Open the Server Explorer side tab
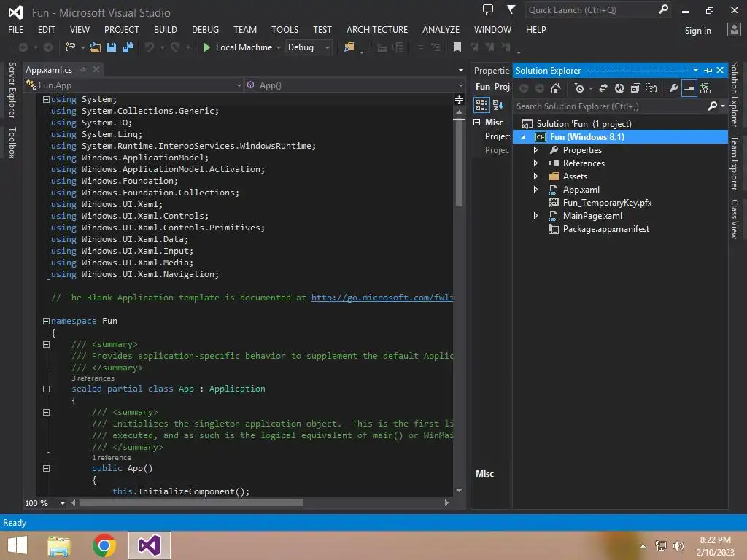 click(x=12, y=90)
